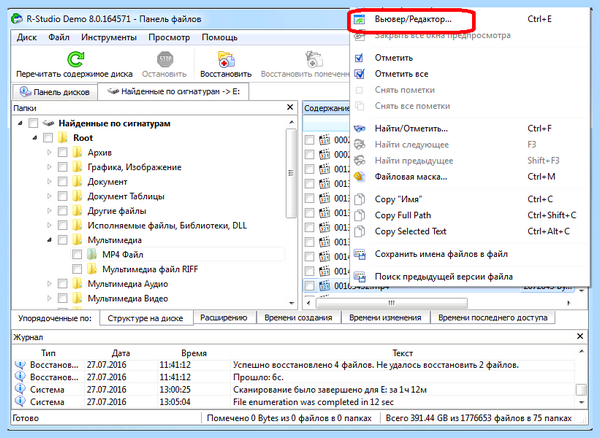
Task: Click the Восстановить помеченные toolbar icon
Action: tap(313, 59)
